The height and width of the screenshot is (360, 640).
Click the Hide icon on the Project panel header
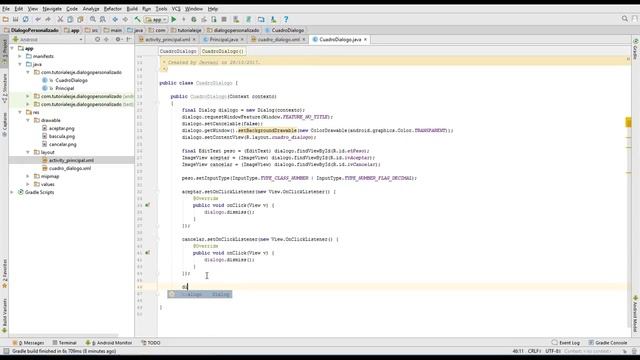[x=129, y=39]
